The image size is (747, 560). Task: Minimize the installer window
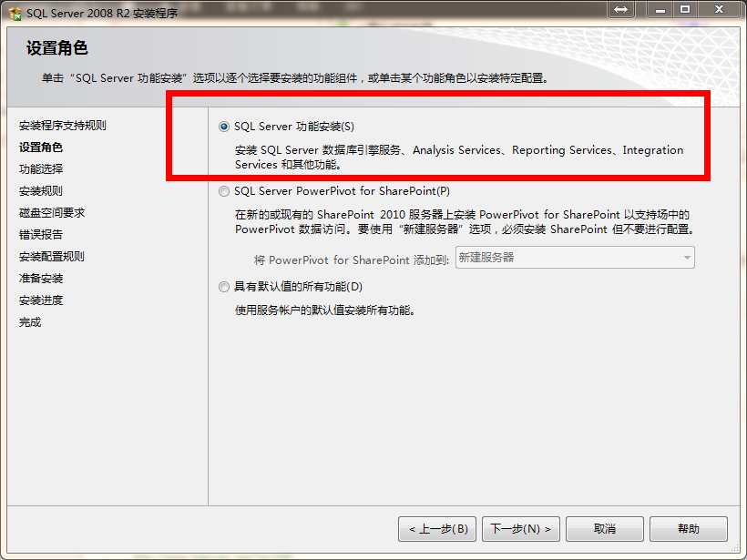(x=660, y=9)
